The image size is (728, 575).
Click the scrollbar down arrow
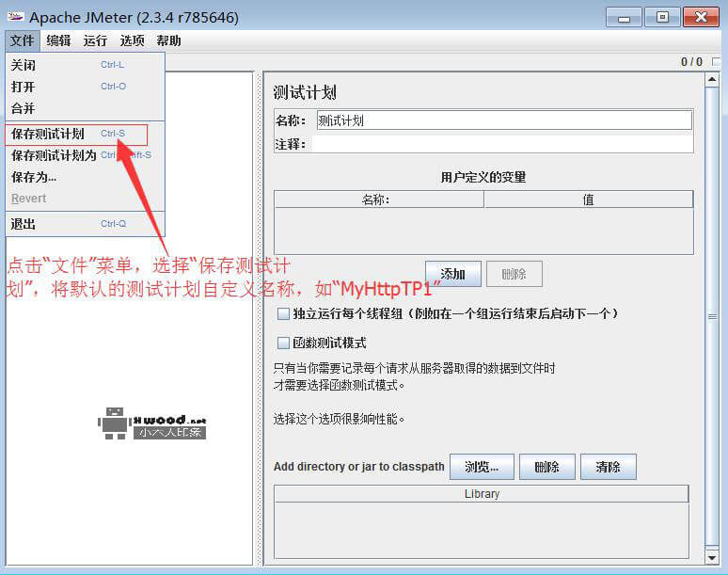pos(712,556)
